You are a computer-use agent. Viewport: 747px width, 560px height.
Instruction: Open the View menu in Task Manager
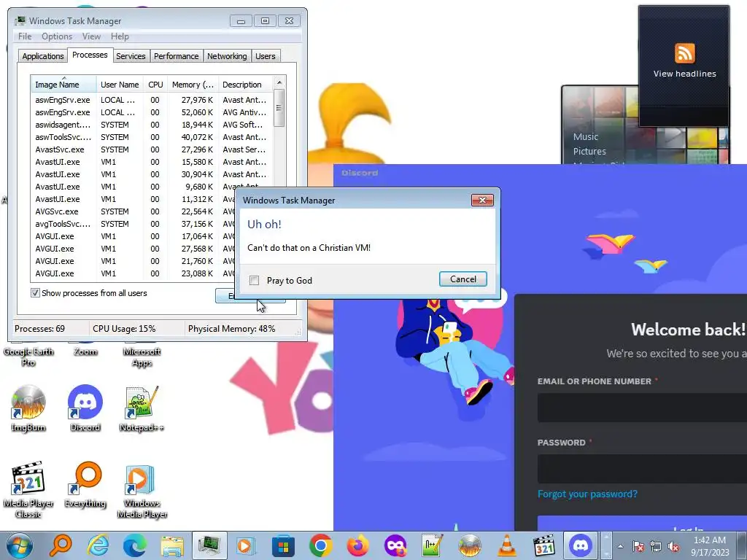coord(91,36)
